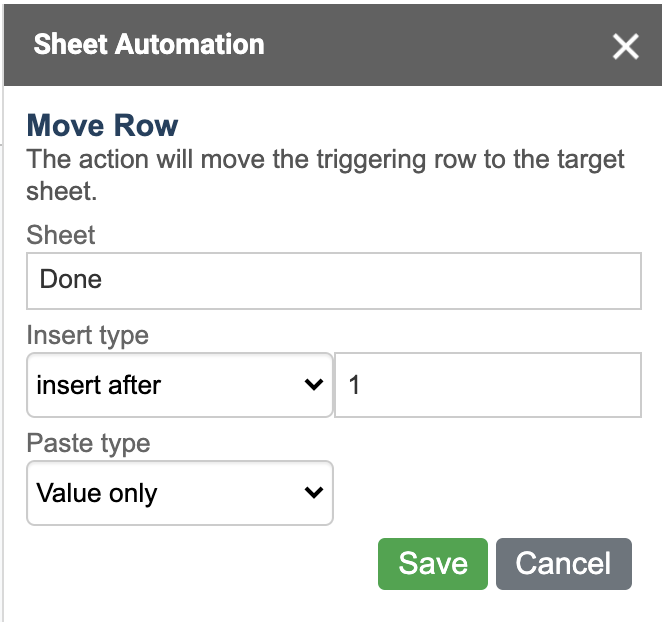The height and width of the screenshot is (622, 662).
Task: Click the chevron arrow of Paste type dropdown
Action: coord(314,492)
